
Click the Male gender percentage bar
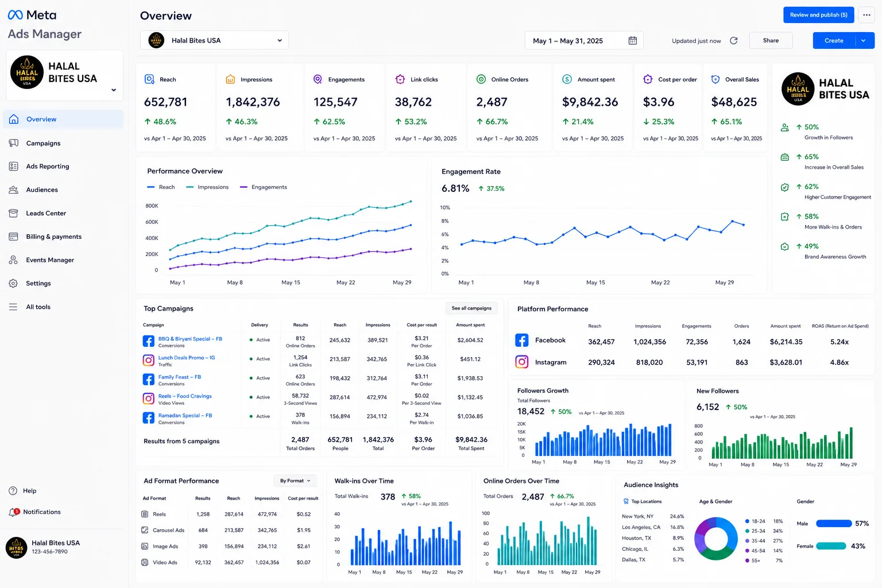pyautogui.click(x=834, y=524)
